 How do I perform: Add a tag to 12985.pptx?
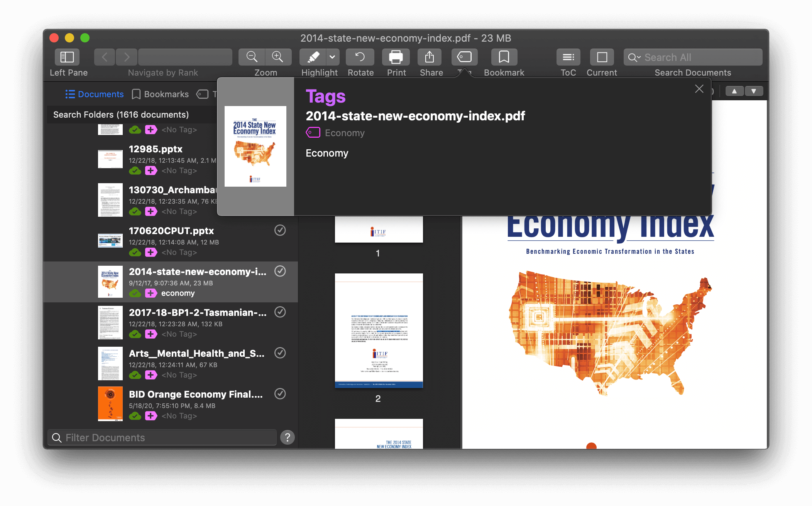tap(151, 170)
